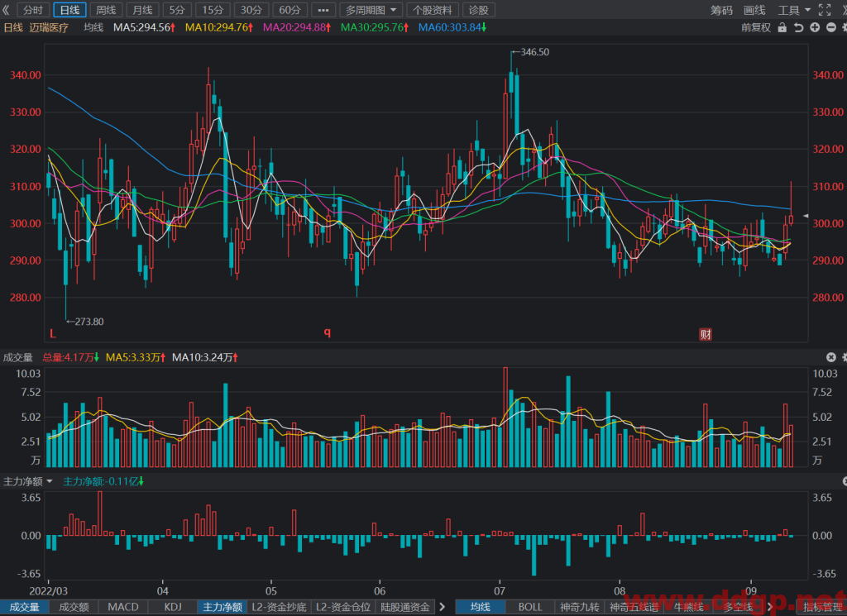Select the 均线 overlay tab

[x=481, y=607]
